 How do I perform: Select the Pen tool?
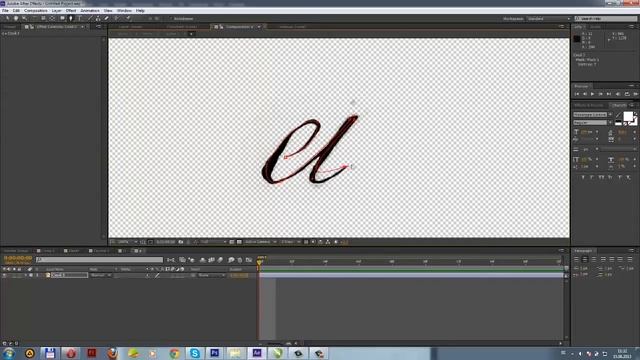[x=71, y=18]
